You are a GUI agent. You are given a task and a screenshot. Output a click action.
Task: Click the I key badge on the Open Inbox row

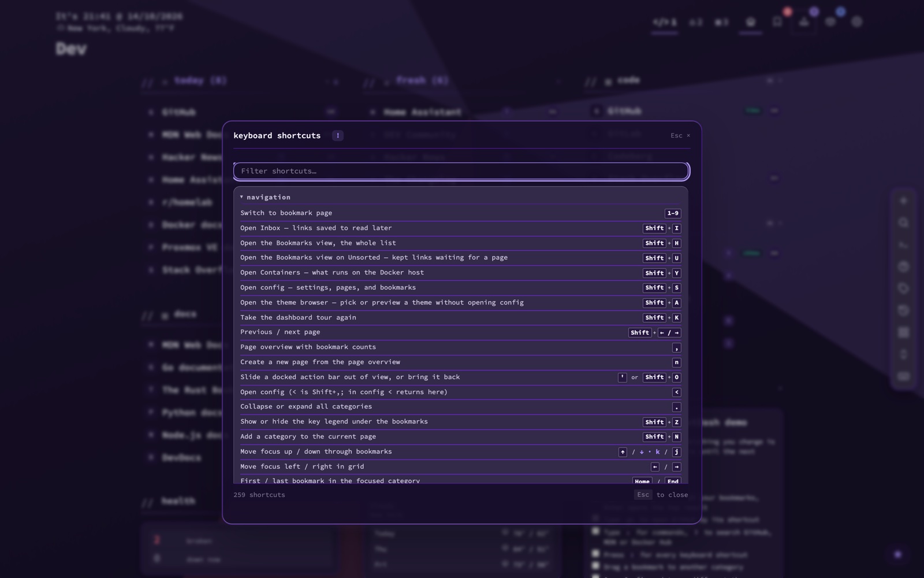[677, 228]
